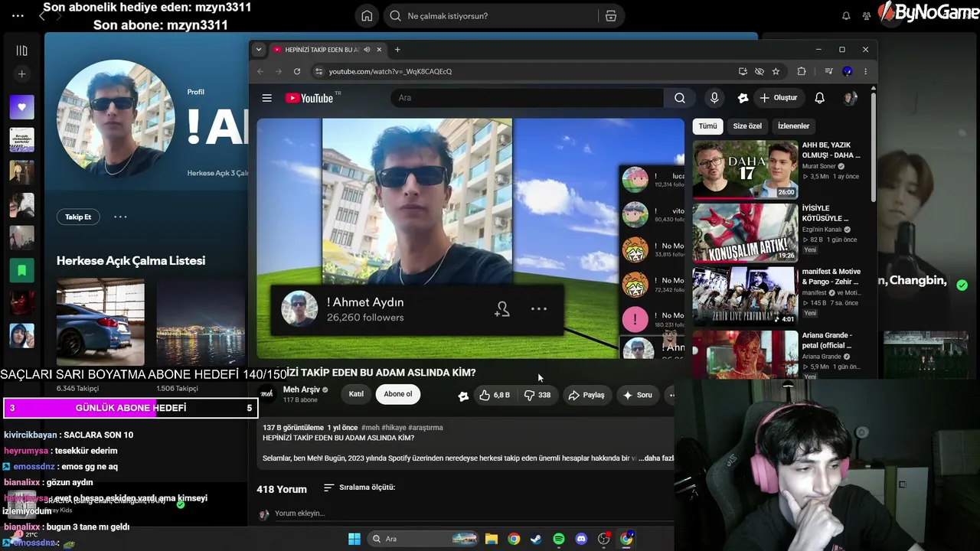
Task: Select the Size özel filter chip
Action: (747, 126)
